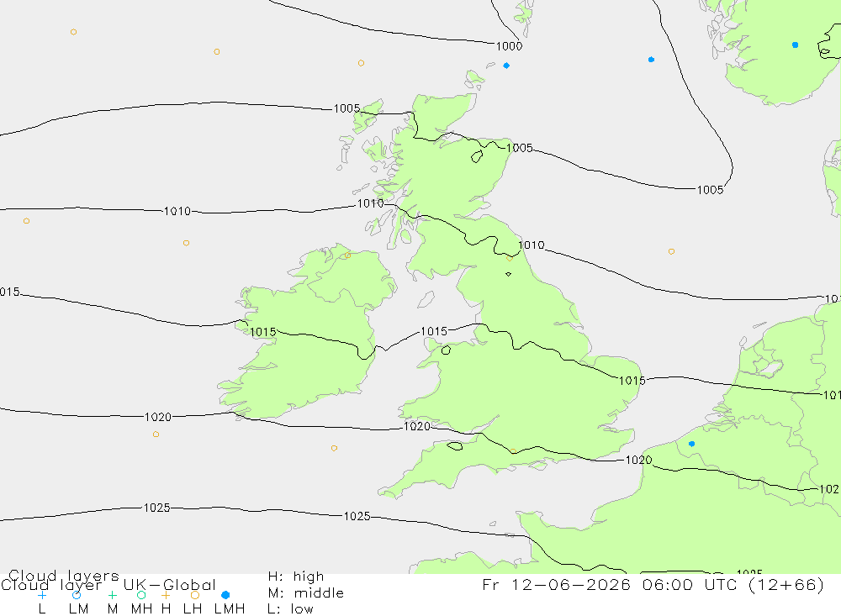Click the LMH cloud dot over Norway
This screenshot has height=616, width=841.
pyautogui.click(x=795, y=45)
